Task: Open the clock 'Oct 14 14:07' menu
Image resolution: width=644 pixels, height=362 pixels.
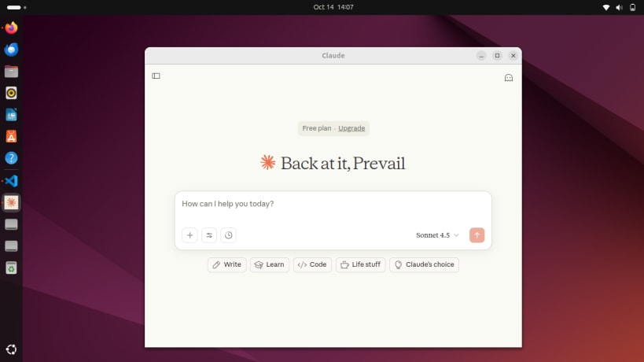Action: click(333, 7)
